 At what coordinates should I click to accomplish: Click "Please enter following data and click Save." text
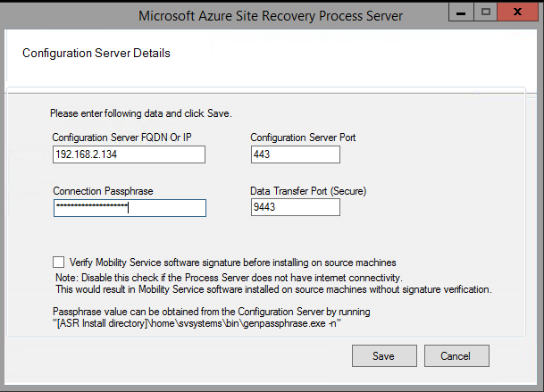click(x=141, y=113)
